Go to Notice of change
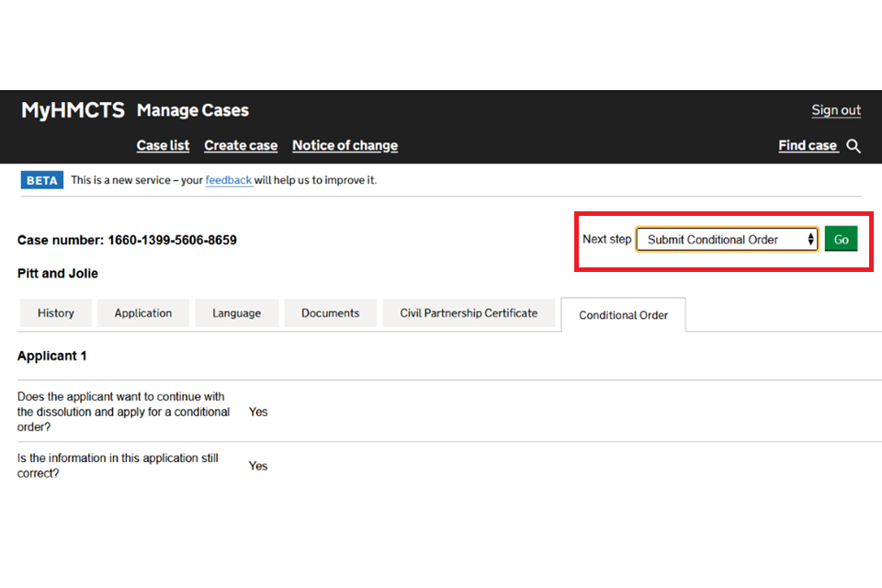The width and height of the screenshot is (882, 588). click(345, 145)
